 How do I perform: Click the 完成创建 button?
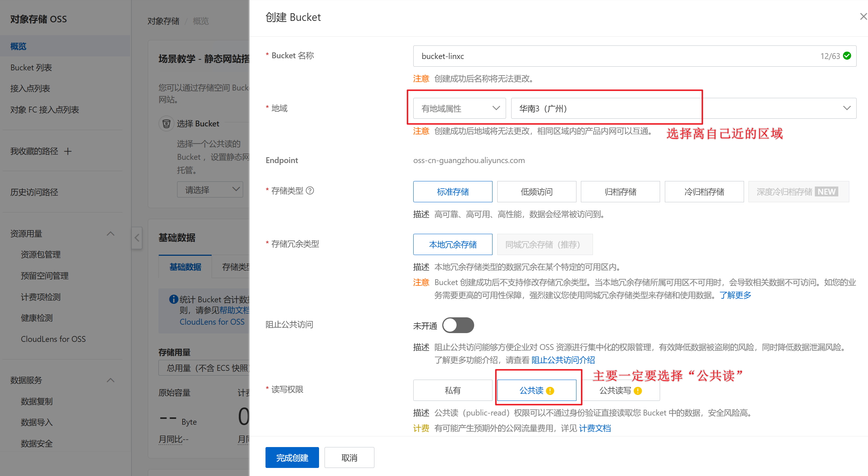[x=292, y=457]
